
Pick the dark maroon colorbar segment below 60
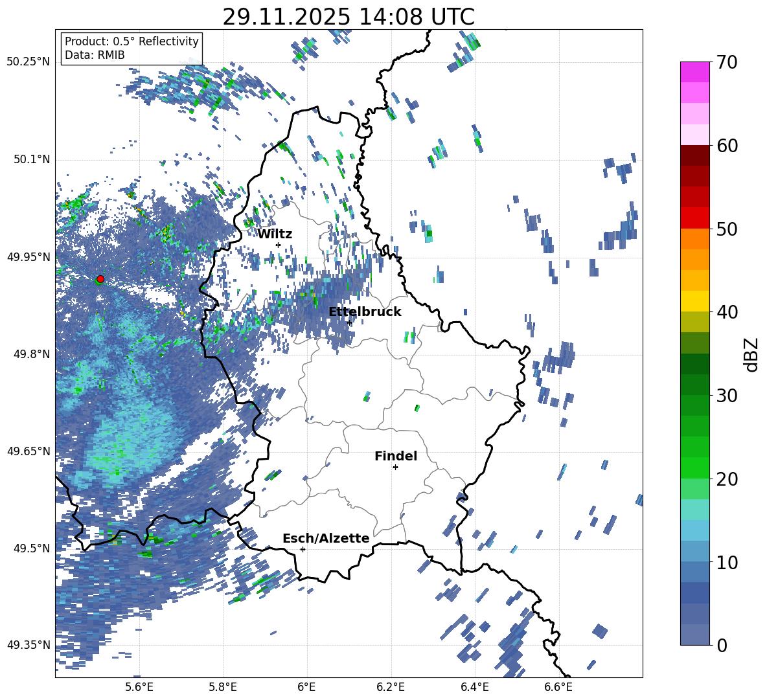[694, 155]
